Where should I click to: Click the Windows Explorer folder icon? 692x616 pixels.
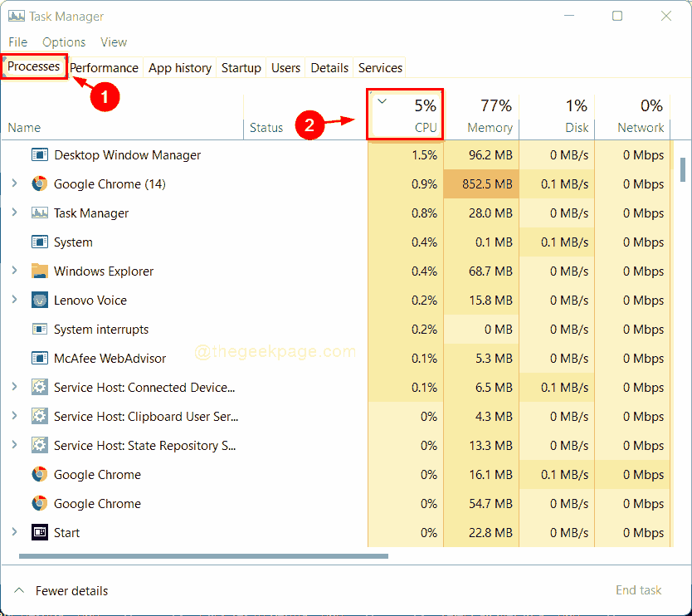pyautogui.click(x=39, y=271)
